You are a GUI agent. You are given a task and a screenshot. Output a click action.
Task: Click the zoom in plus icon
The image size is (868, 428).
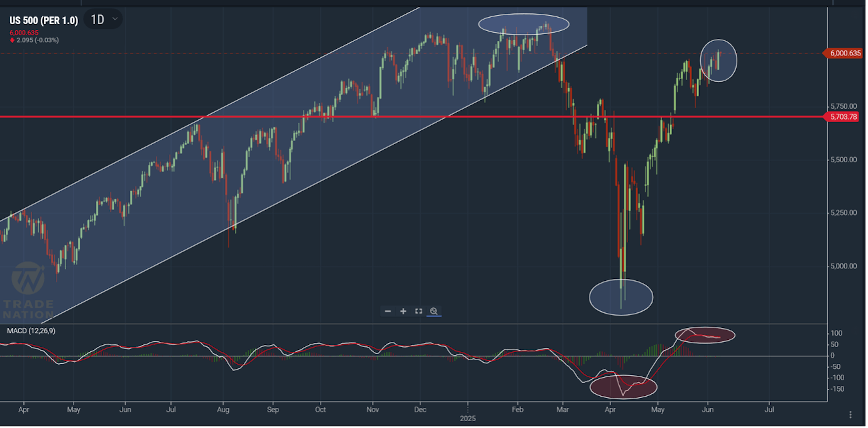(x=403, y=311)
